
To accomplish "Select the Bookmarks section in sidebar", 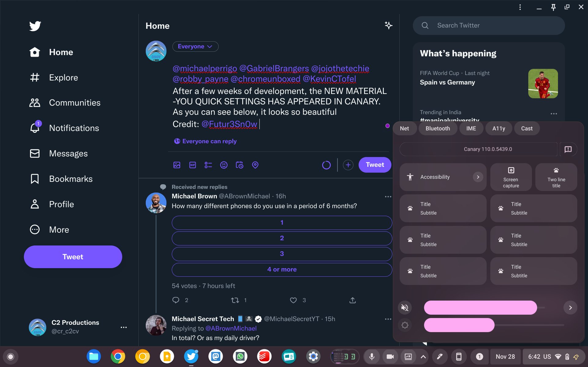I will pos(71,179).
